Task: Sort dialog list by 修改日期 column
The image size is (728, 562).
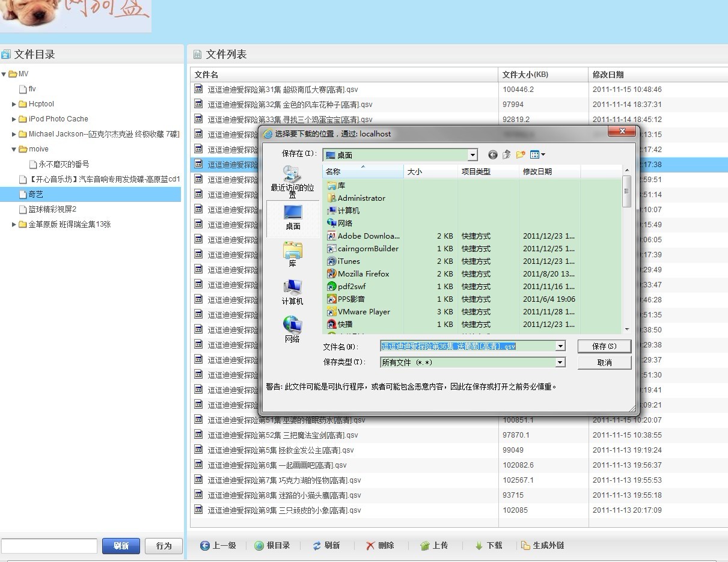Action: [x=549, y=172]
